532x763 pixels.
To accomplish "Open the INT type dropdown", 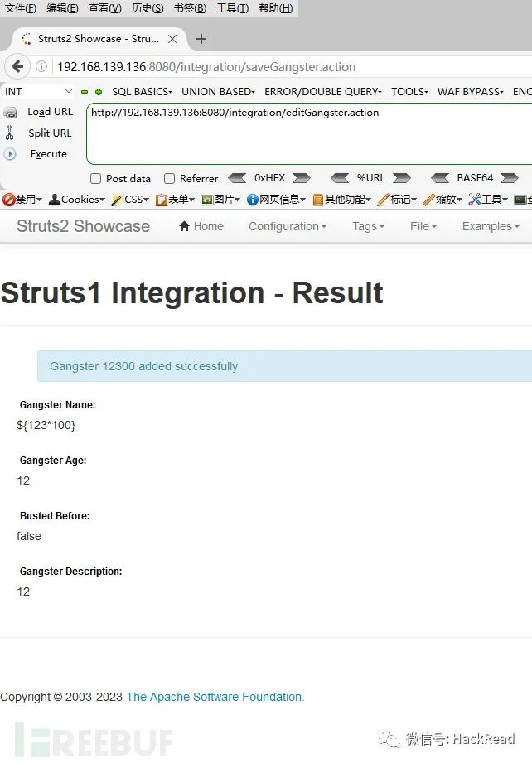I will point(38,91).
